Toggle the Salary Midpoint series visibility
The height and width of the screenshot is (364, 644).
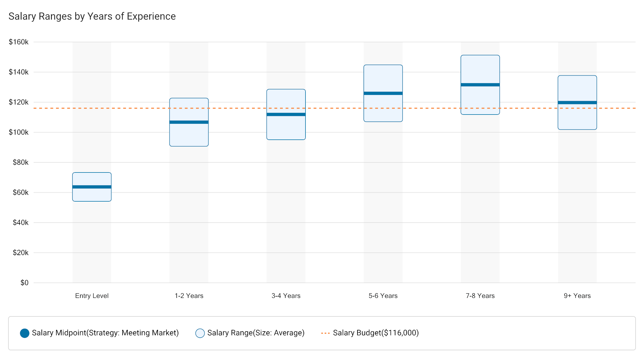[105, 333]
